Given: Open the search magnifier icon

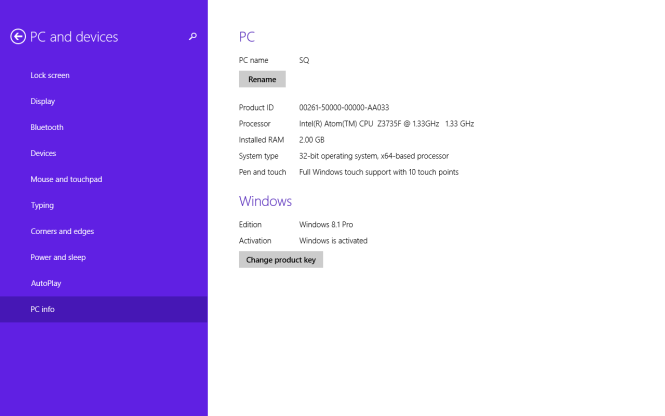Looking at the screenshot, I should click(193, 36).
